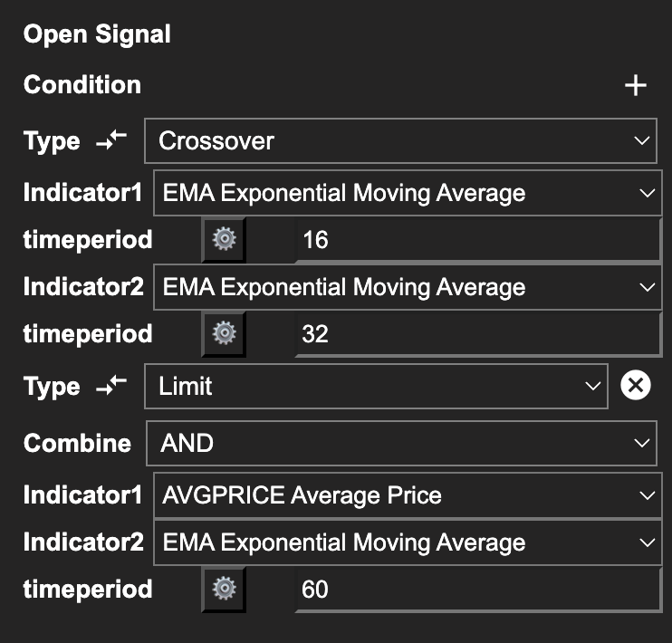Click the Combine label

click(x=77, y=443)
